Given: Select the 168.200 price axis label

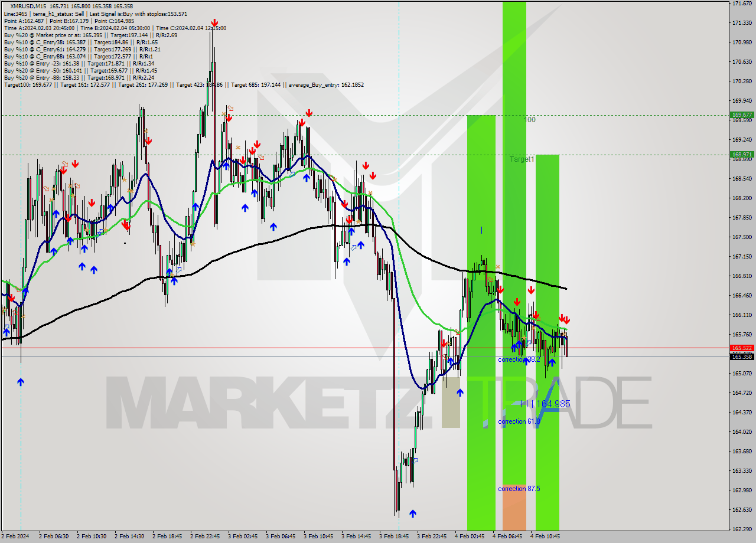Looking at the screenshot, I should coord(742,198).
